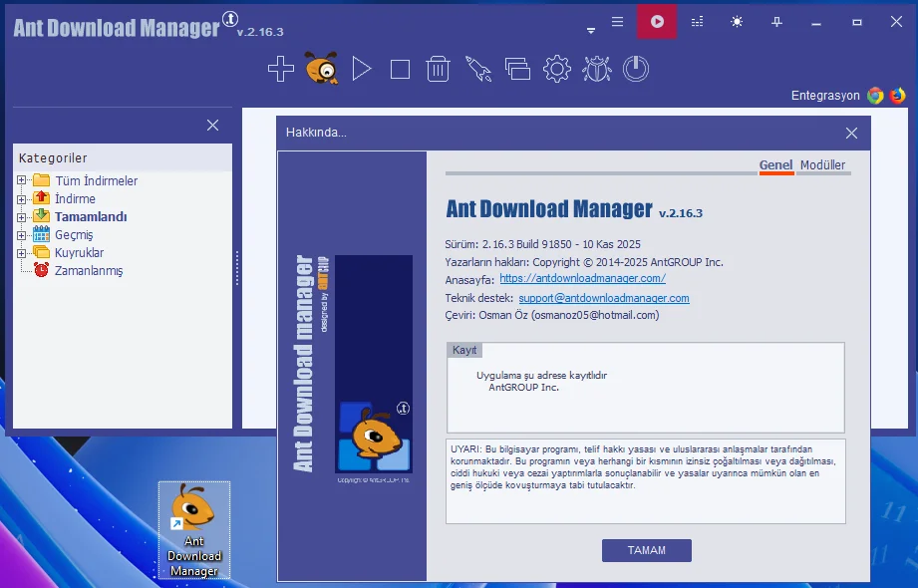This screenshot has height=588, width=918.
Task: Click the AntGROUP Inc. registration text
Action: coord(523,387)
